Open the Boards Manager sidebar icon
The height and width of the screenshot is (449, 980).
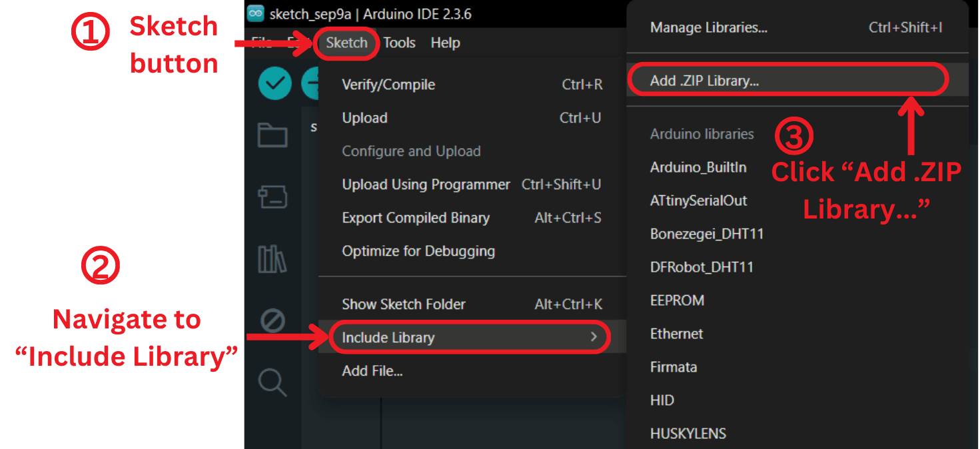pos(273,190)
